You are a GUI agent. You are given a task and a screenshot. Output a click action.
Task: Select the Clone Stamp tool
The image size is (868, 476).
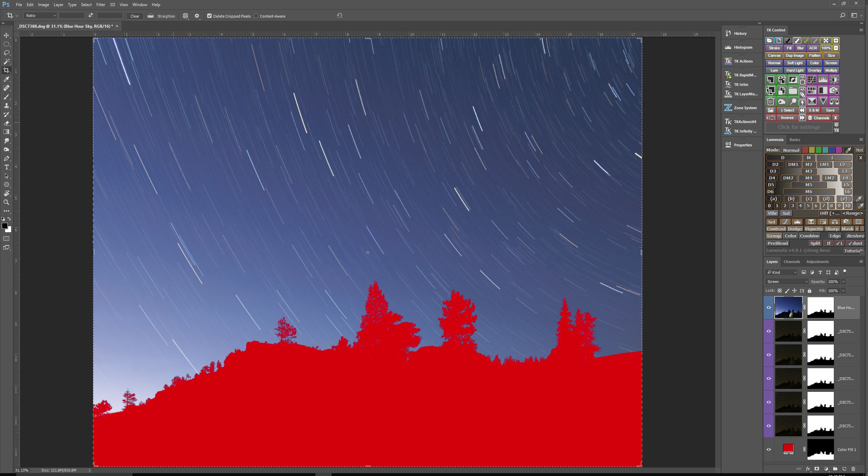coord(6,106)
